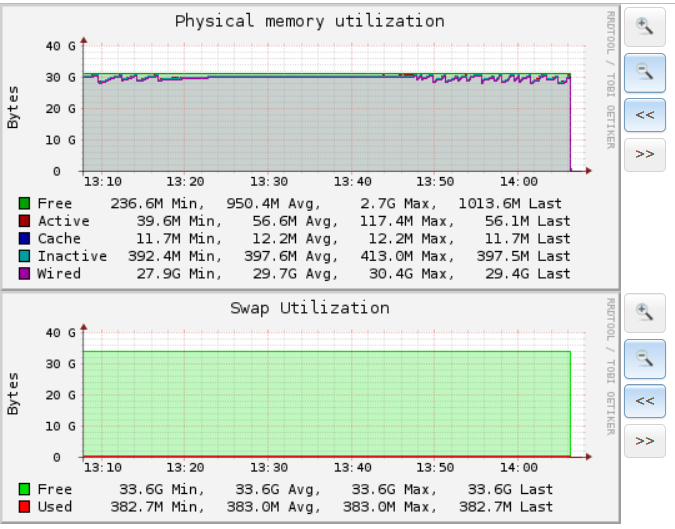Click the 2.7G Max value for Free memory
The height and width of the screenshot is (529, 675).
click(x=398, y=203)
